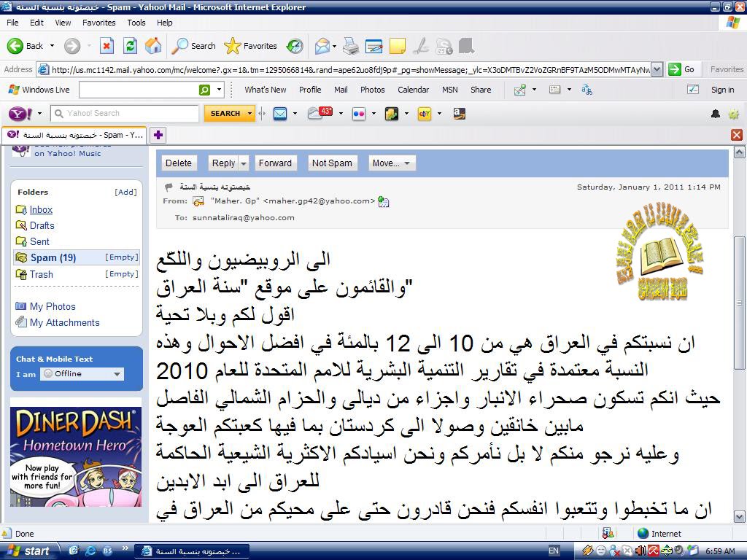Expand the Yahoo logo menu dropdown arrow

point(39,113)
